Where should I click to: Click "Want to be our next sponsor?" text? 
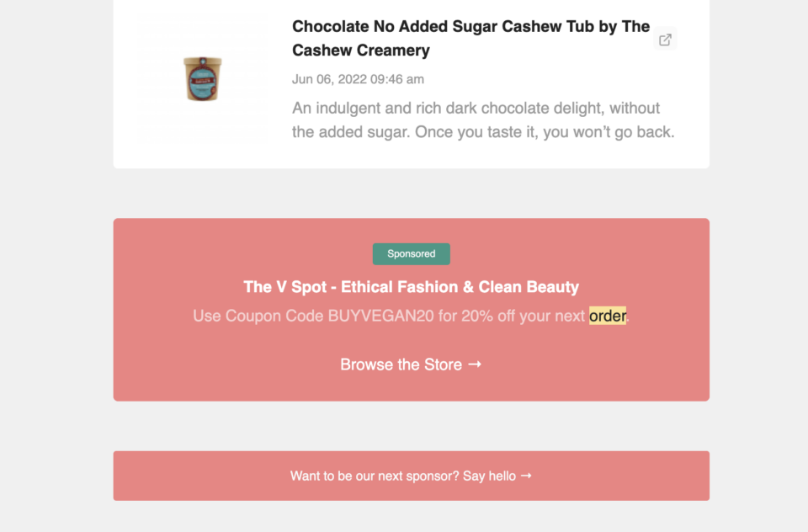pyautogui.click(x=374, y=476)
